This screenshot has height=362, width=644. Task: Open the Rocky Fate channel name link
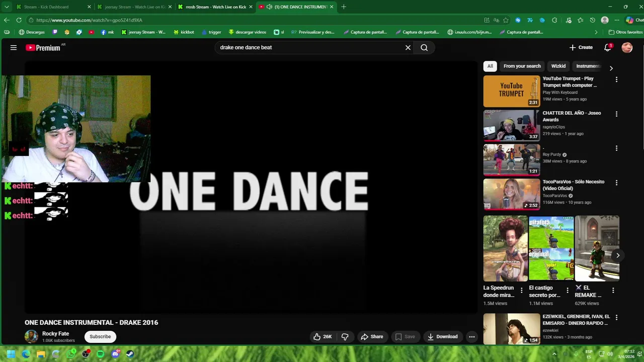click(55, 334)
